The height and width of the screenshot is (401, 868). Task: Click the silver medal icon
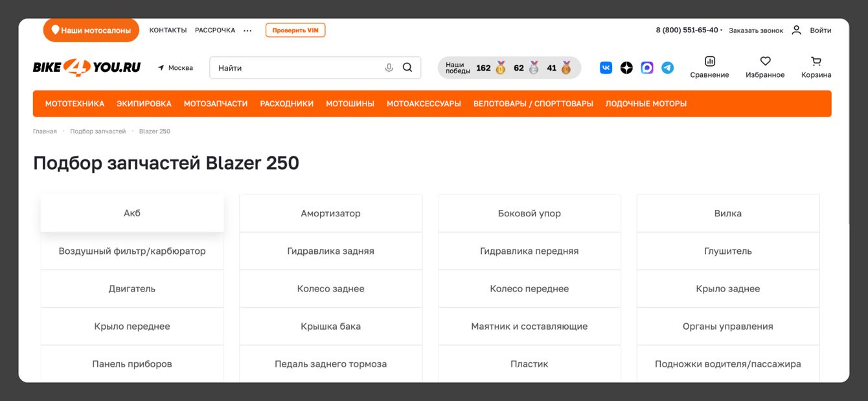(534, 67)
